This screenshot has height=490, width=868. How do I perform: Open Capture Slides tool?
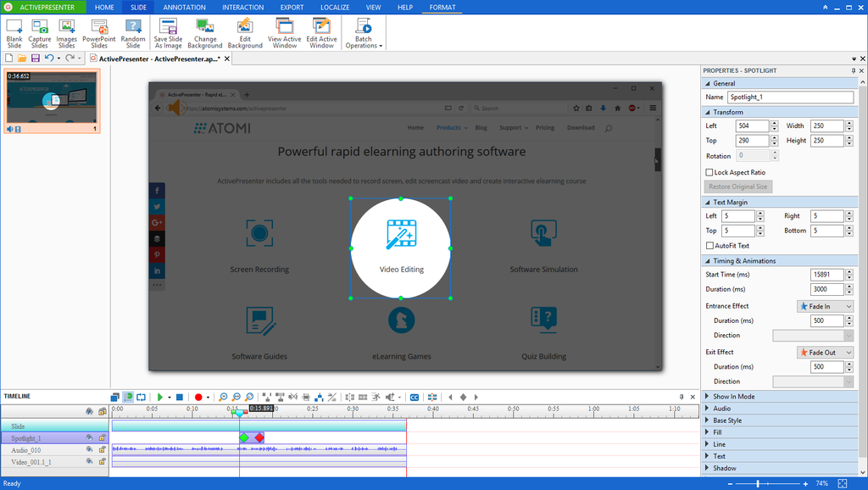(40, 33)
